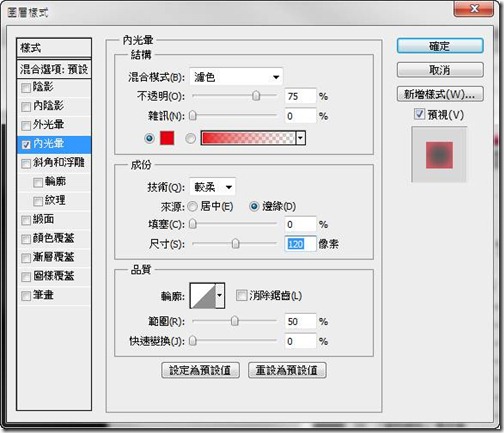Select the 斜角和浮雕 row label
Screen dimensions: 504x433
[59, 163]
